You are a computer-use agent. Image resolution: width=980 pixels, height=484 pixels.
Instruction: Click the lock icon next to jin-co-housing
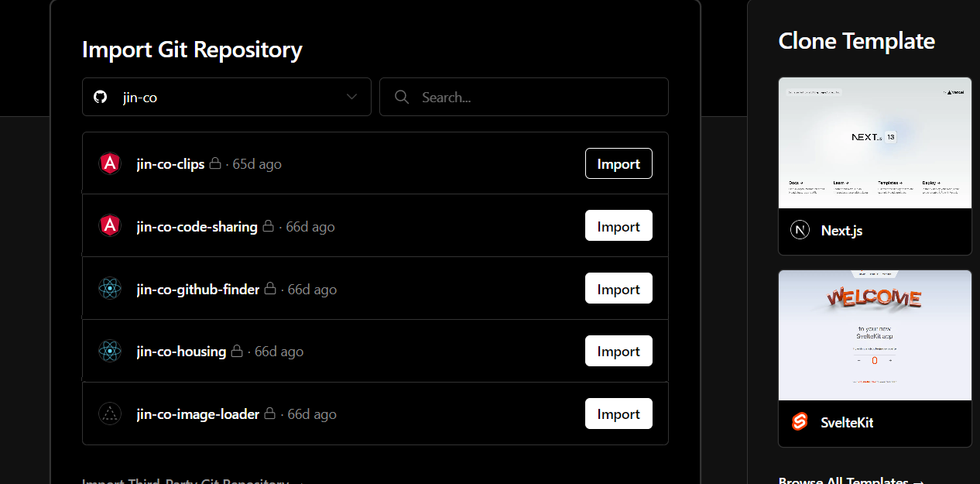[237, 351]
